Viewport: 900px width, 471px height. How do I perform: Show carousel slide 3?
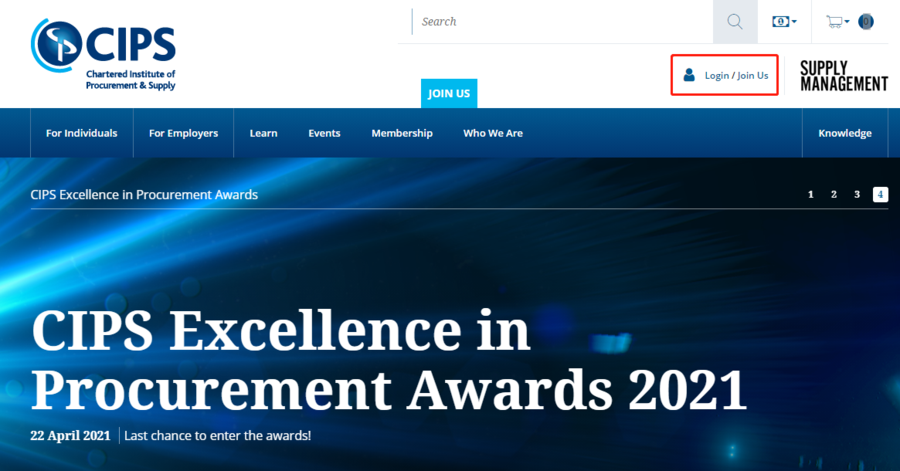(857, 194)
